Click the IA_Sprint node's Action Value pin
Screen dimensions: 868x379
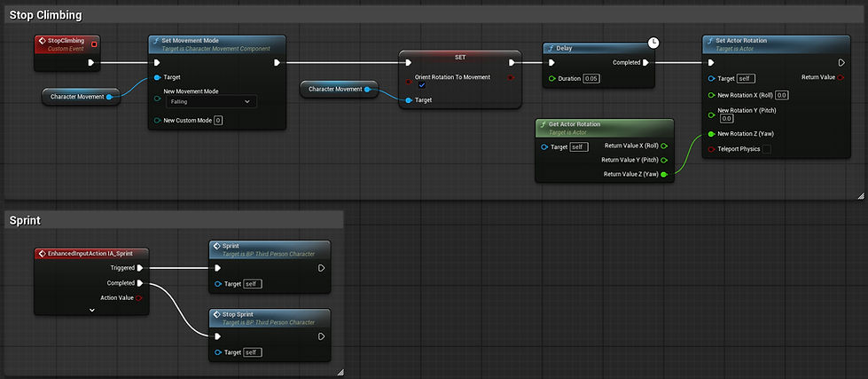139,298
